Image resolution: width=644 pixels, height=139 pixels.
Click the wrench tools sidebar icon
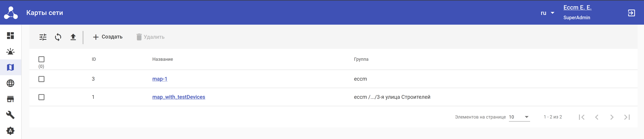coord(10,115)
